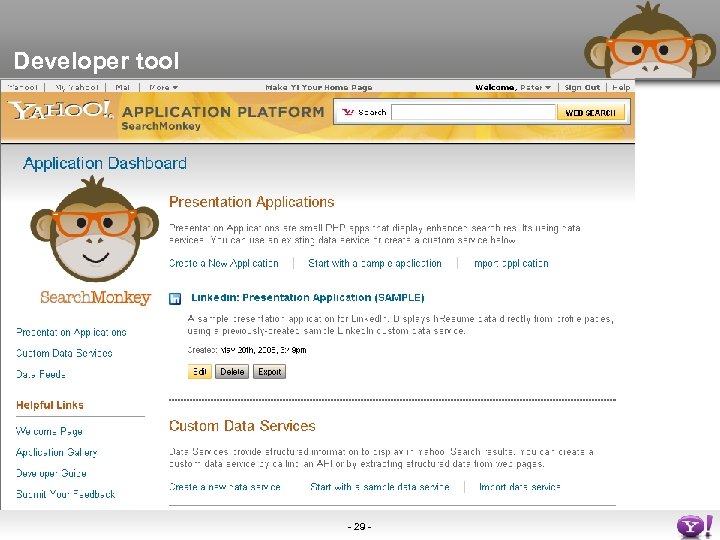Click the Yahoo Search icon beside the search box
The width and height of the screenshot is (720, 540).
(x=348, y=112)
